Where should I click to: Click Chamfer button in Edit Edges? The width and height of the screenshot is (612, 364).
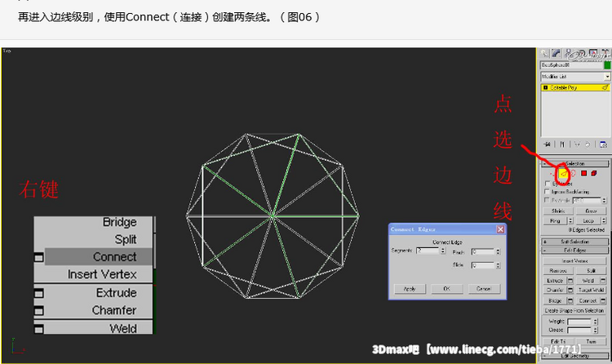(x=555, y=290)
